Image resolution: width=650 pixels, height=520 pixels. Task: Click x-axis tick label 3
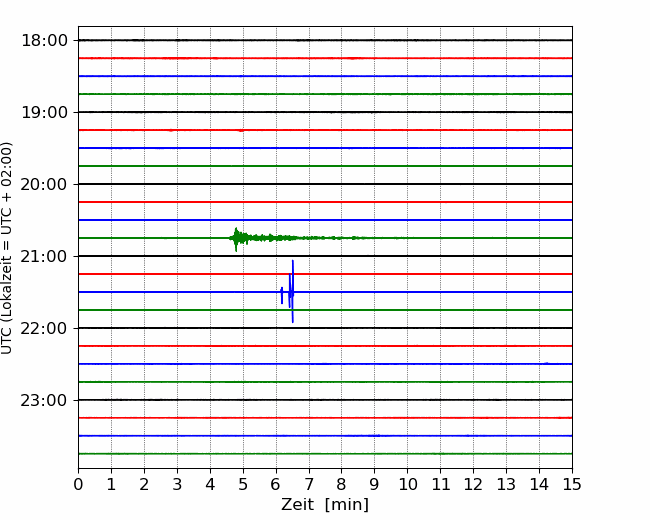[177, 484]
